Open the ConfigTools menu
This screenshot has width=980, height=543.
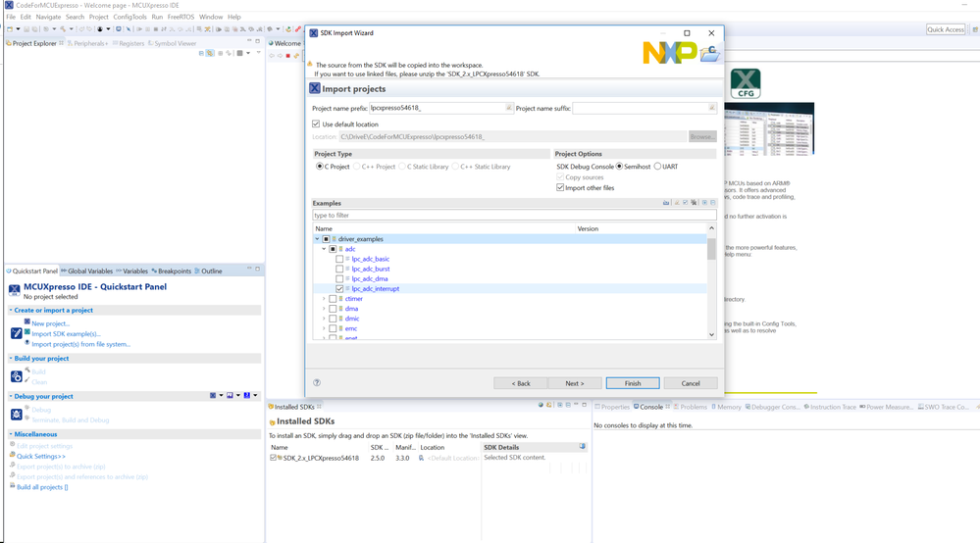[x=129, y=17]
